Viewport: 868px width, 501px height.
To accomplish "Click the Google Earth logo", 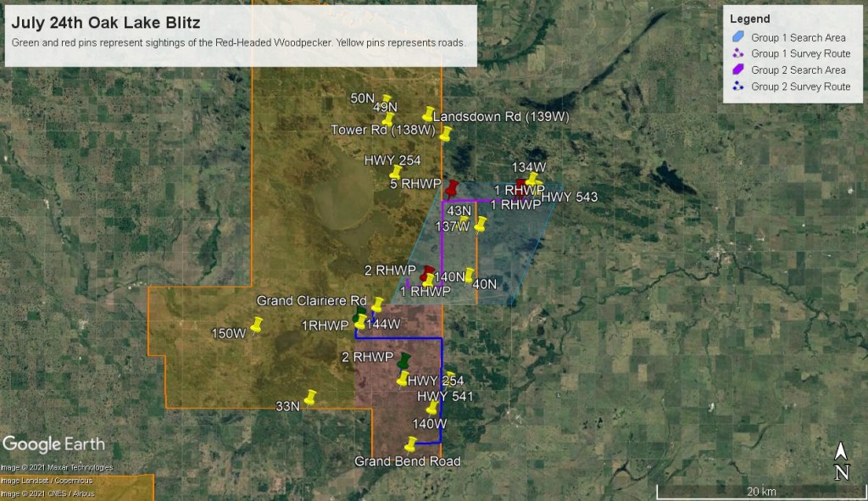I will coord(54,444).
